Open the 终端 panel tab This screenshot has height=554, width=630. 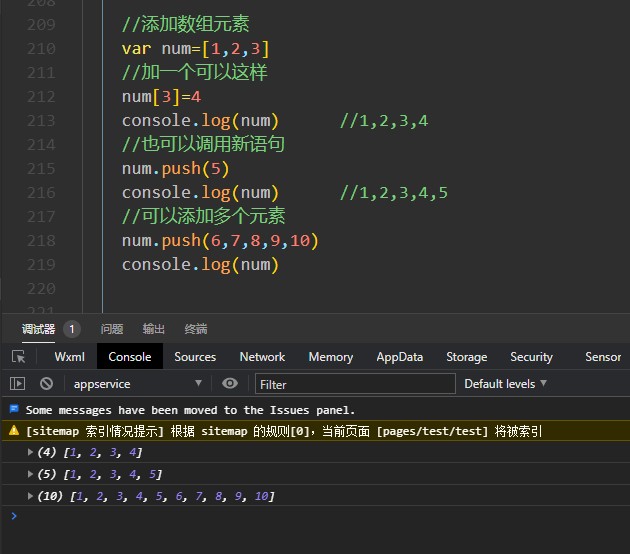click(x=196, y=329)
